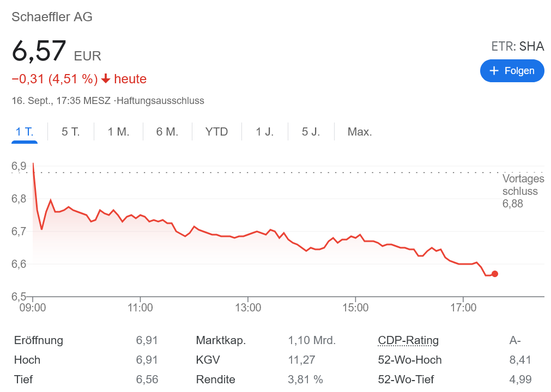Open the 1 J. yearly view

coord(265,132)
